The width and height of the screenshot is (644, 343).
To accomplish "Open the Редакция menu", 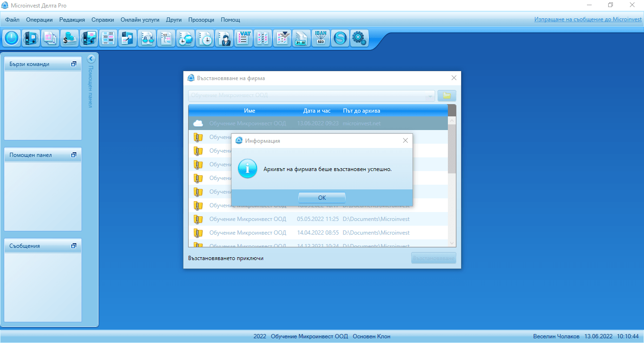I will pyautogui.click(x=72, y=20).
